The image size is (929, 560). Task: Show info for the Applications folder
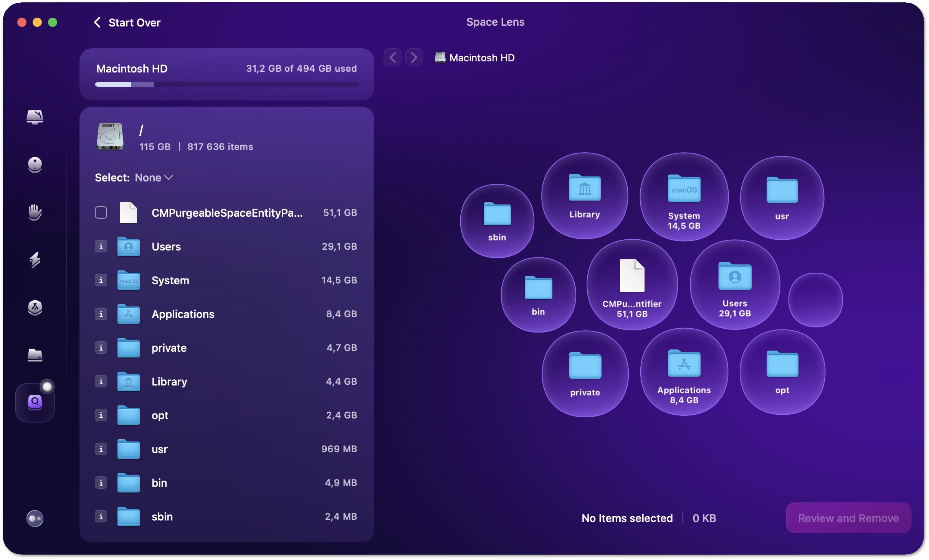click(101, 314)
